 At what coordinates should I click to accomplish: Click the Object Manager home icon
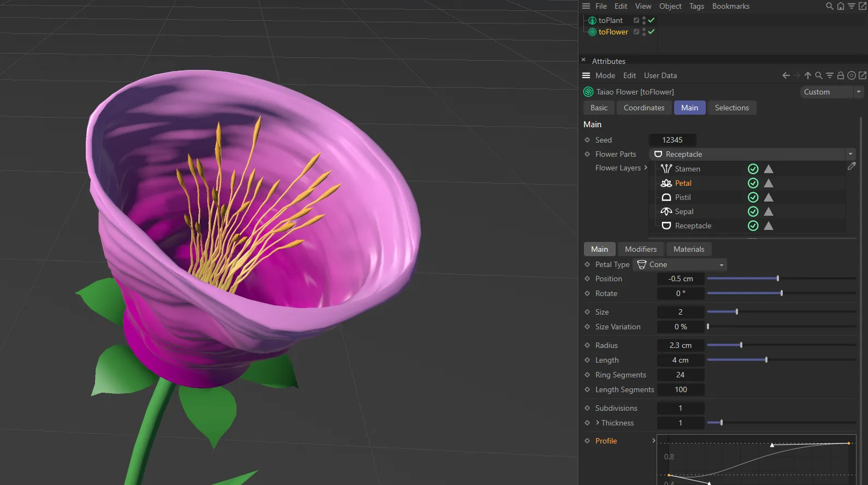point(841,6)
